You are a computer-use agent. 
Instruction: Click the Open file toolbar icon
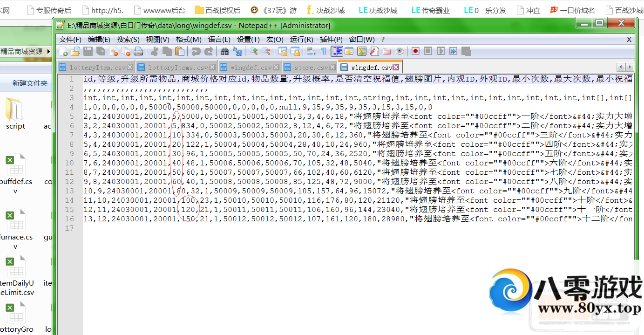click(75, 51)
